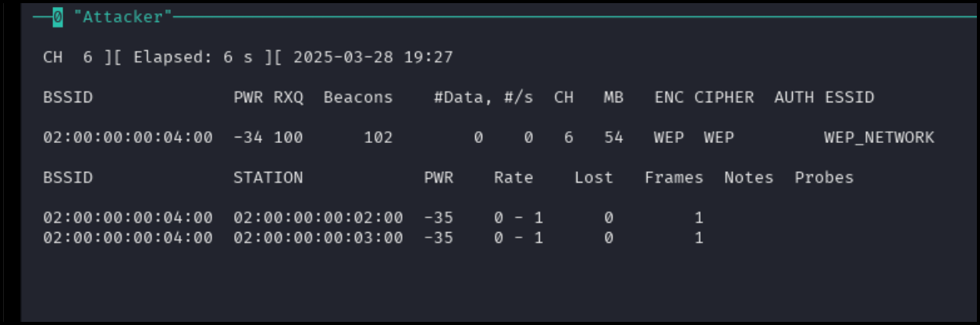Click the ESSID column header
Screen dimensions: 980x325
coord(849,98)
